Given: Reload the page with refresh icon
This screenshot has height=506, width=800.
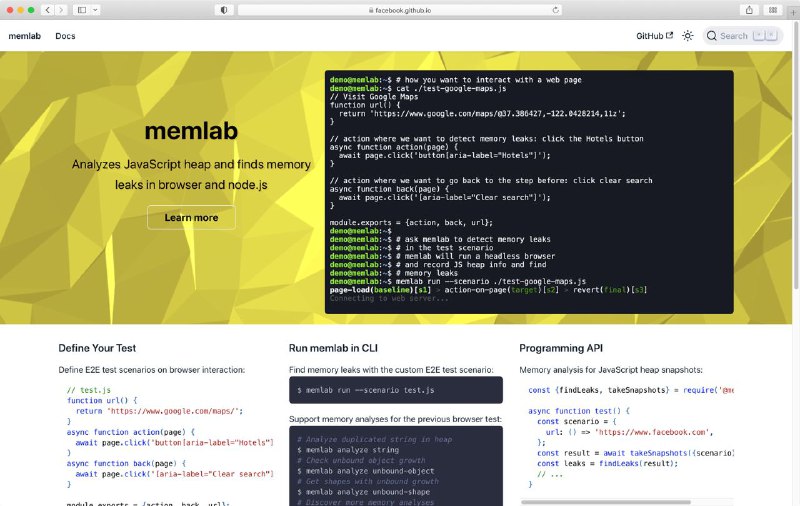Looking at the screenshot, I should pyautogui.click(x=555, y=10).
